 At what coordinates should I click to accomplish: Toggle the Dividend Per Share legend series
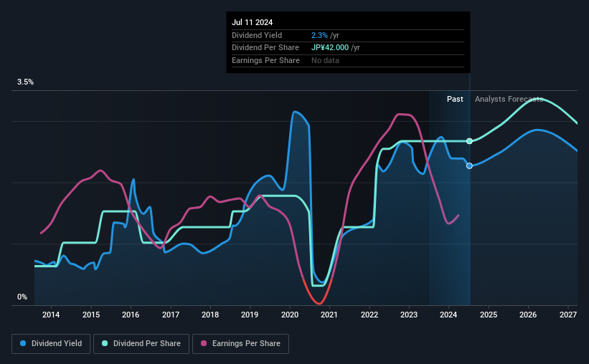click(x=141, y=344)
